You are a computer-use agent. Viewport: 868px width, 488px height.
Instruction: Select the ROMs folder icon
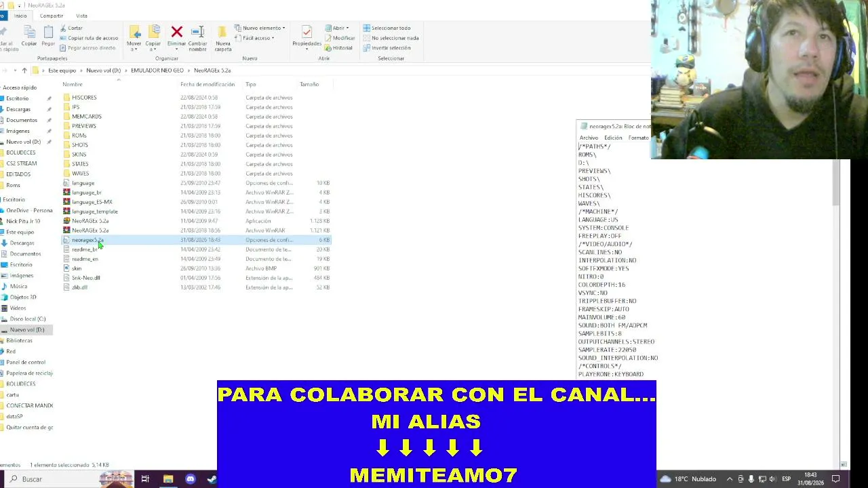(x=66, y=136)
